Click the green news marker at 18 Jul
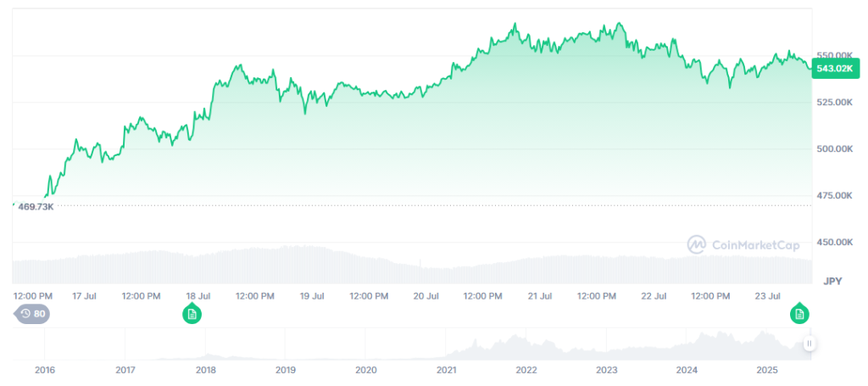The height and width of the screenshot is (386, 868). pyautogui.click(x=192, y=315)
